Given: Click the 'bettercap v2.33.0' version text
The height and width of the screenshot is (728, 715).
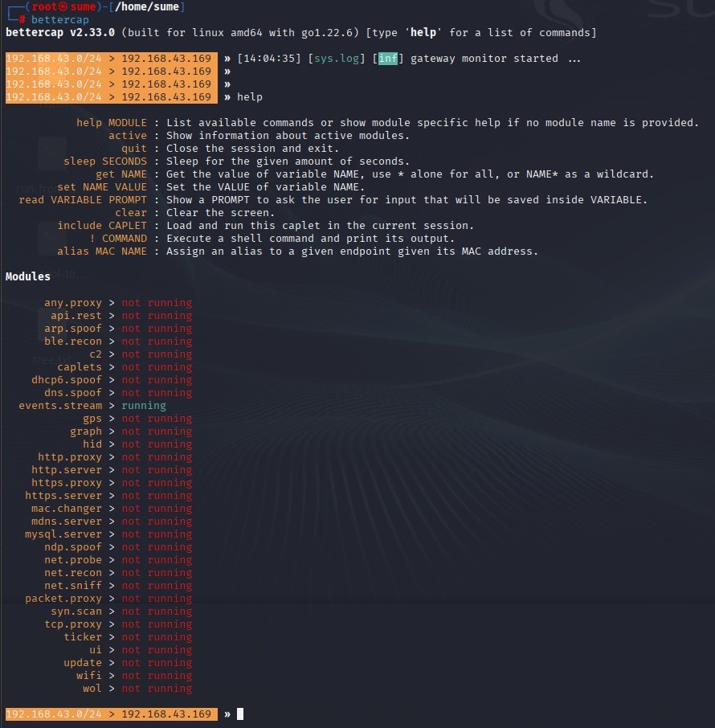Looking at the screenshot, I should point(60,32).
